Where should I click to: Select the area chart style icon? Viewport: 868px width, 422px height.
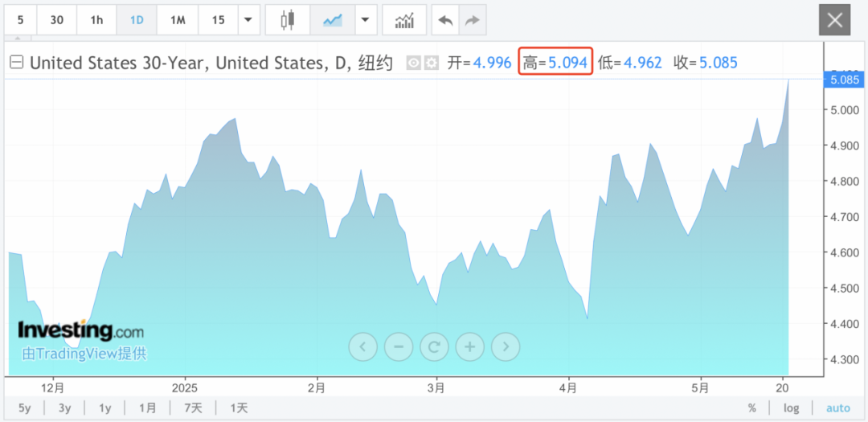(333, 20)
